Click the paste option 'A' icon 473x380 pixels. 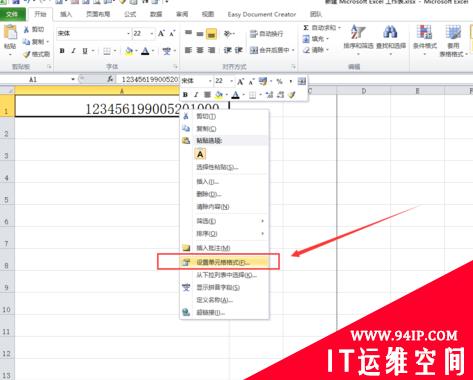[x=200, y=154]
